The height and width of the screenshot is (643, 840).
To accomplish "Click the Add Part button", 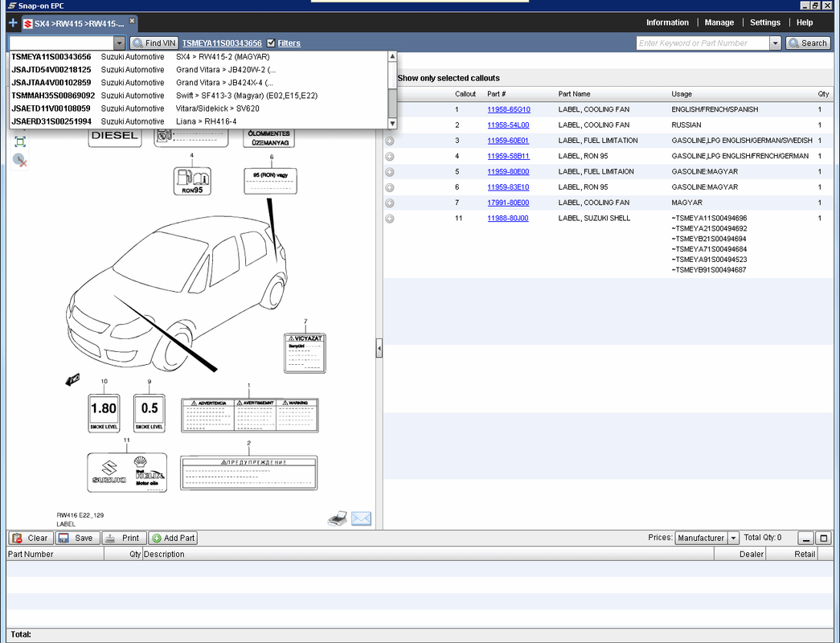I will [173, 538].
